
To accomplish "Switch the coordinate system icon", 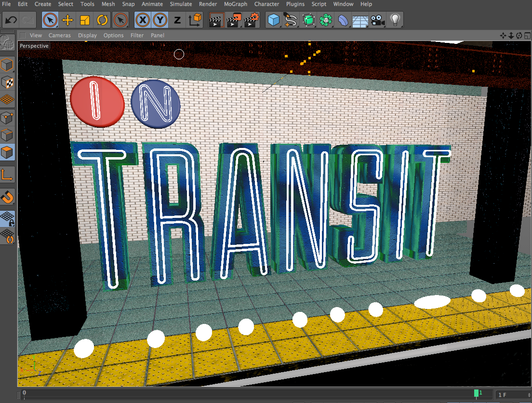I will coord(196,20).
